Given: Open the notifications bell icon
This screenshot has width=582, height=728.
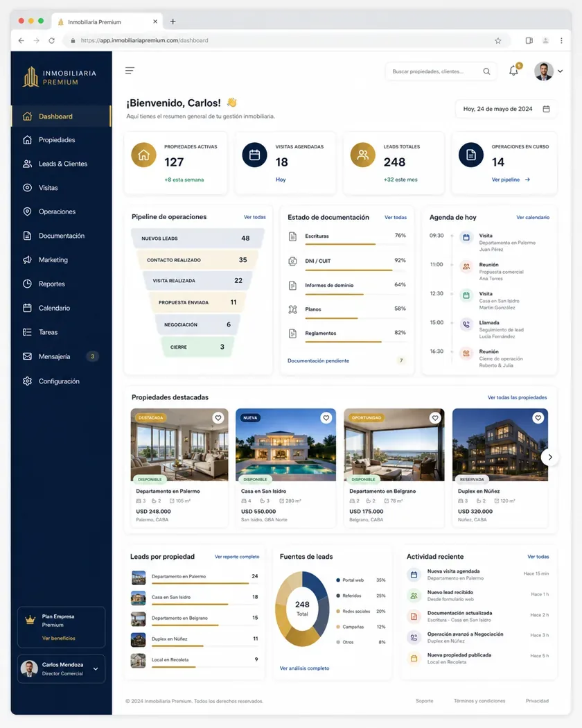Looking at the screenshot, I should click(x=513, y=71).
